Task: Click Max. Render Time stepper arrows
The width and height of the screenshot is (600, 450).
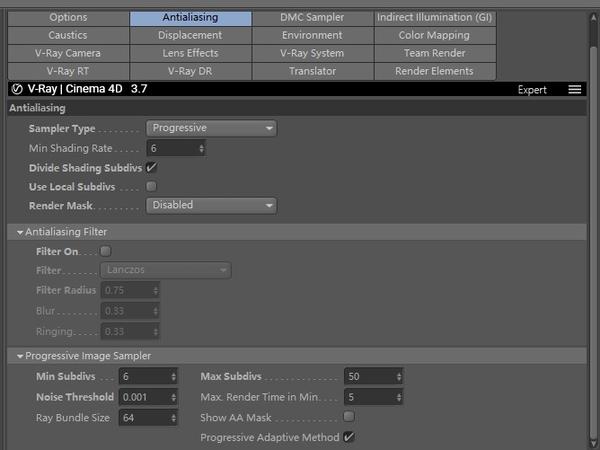Action: click(399, 397)
